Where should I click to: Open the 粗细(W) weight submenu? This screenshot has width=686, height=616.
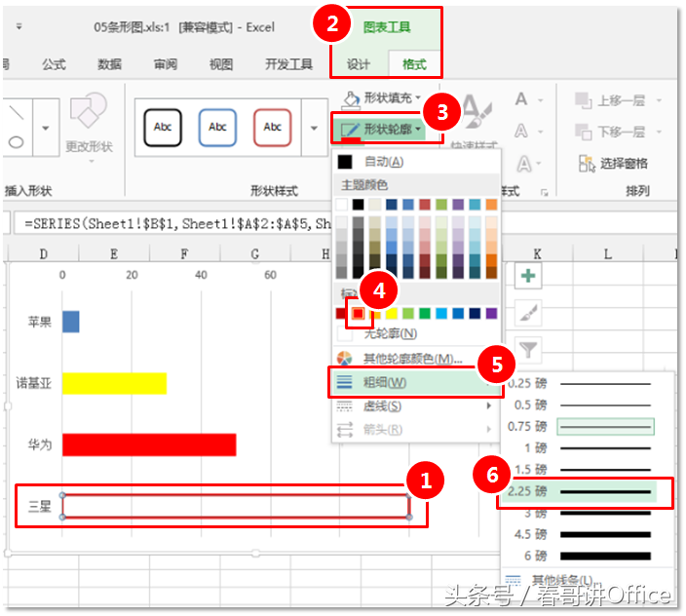pos(416,382)
